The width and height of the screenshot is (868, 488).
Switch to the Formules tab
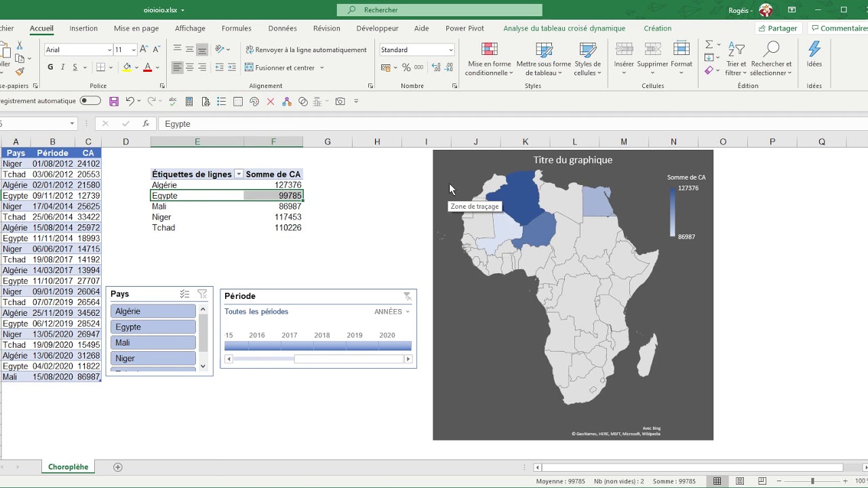click(237, 28)
